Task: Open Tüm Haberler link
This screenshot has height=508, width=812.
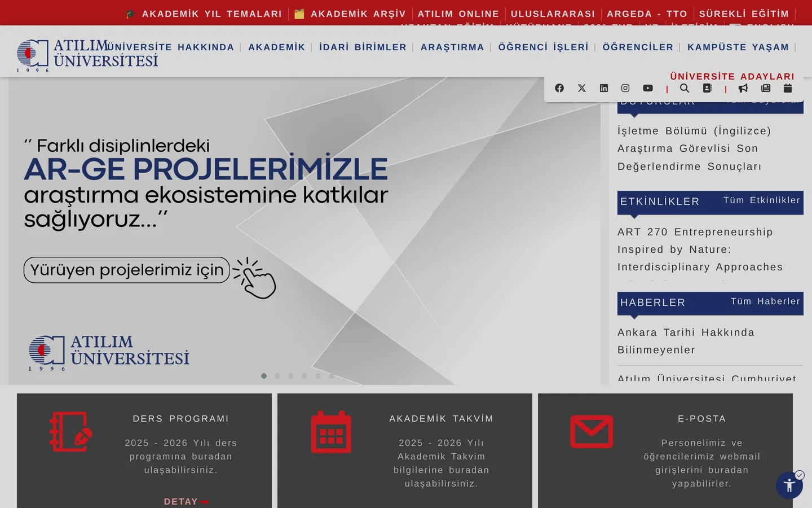Action: [x=766, y=301]
